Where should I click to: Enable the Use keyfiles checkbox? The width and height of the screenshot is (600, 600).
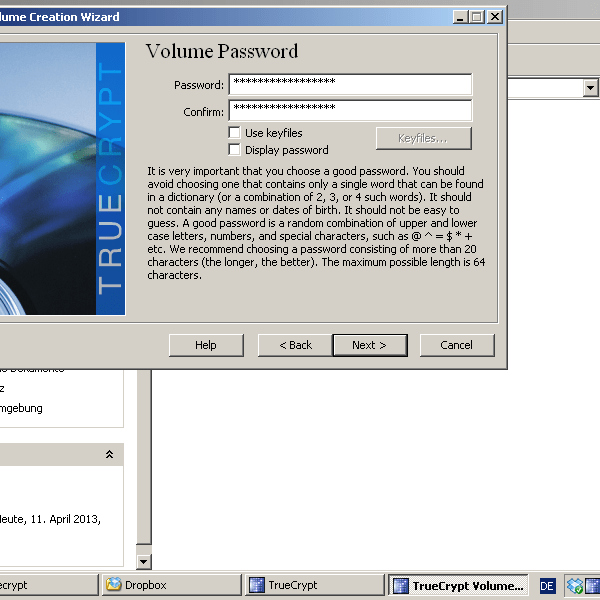pos(234,133)
